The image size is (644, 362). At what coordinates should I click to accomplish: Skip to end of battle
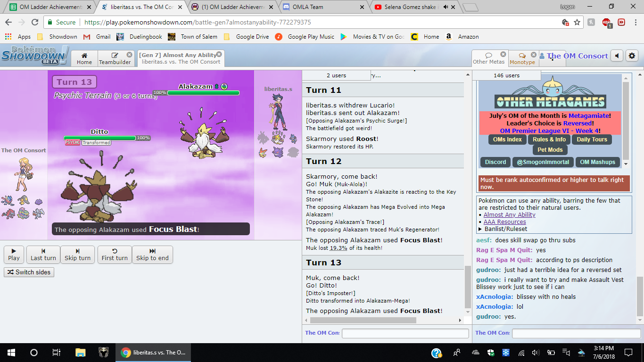click(x=152, y=255)
